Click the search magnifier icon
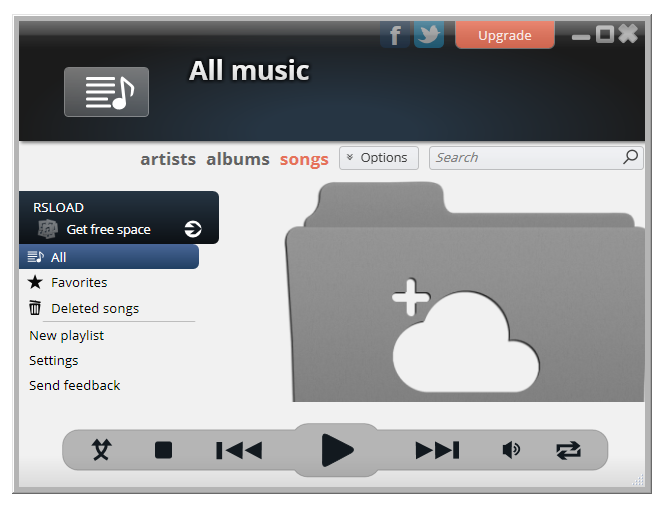This screenshot has height=506, width=661. coord(630,157)
